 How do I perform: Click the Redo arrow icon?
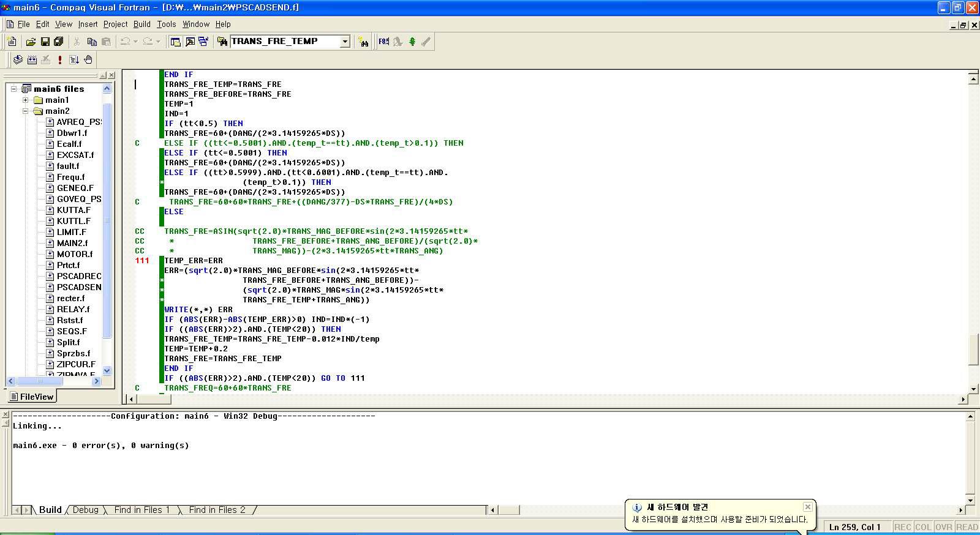148,42
